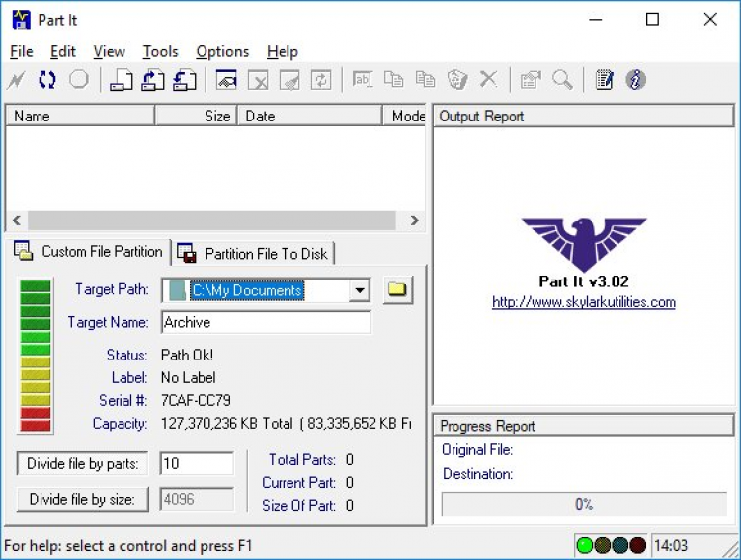Click the green status light in status bar
The height and width of the screenshot is (560, 741).
[x=585, y=545]
